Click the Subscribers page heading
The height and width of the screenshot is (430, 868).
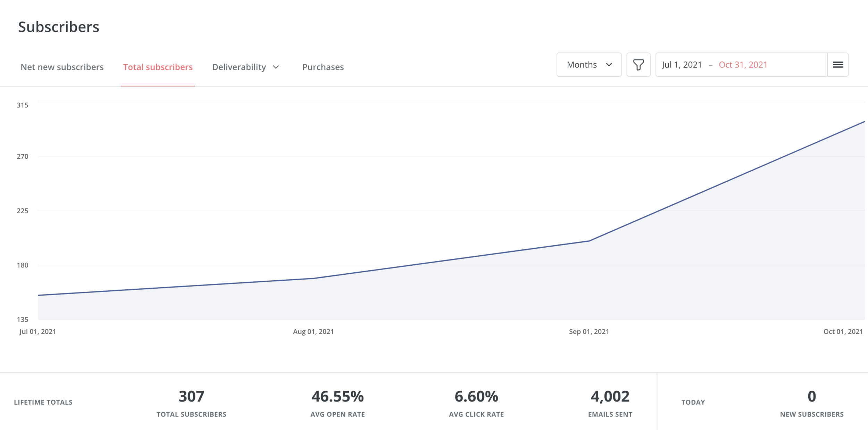click(59, 27)
